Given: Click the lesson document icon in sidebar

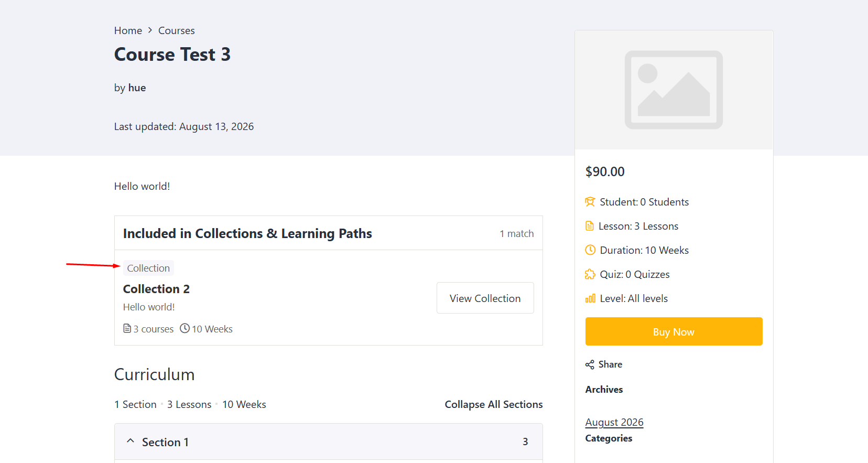Looking at the screenshot, I should tap(590, 226).
